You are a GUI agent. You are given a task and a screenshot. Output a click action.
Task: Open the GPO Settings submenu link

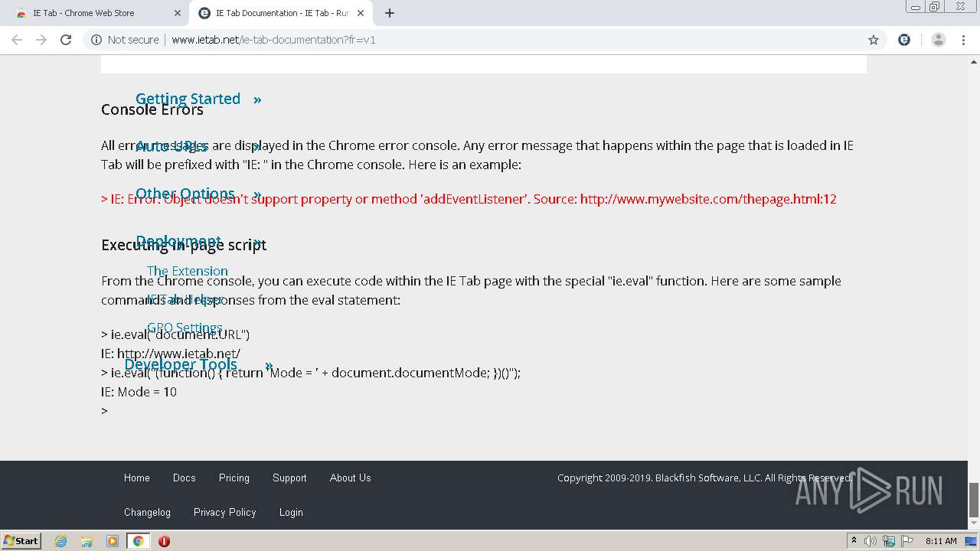pyautogui.click(x=185, y=328)
